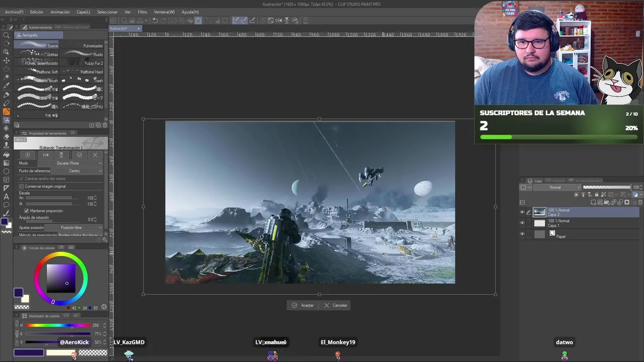644x362 pixels.
Task: Open the Ajustar posición dropdown
Action: 74,228
